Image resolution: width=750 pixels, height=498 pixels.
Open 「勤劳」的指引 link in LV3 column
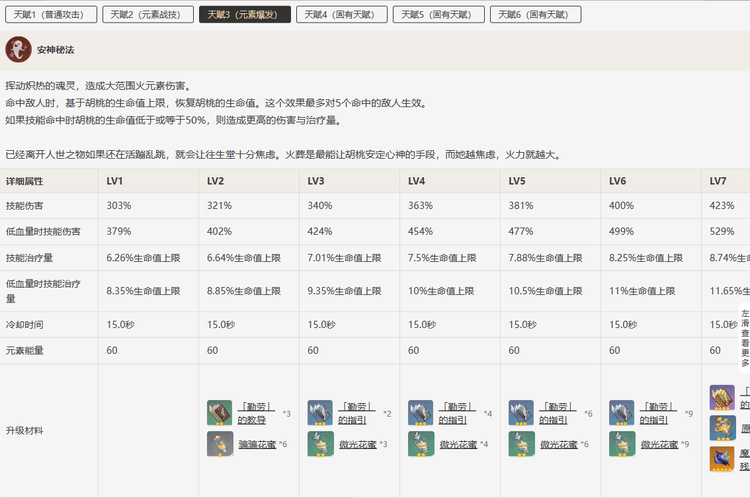pyautogui.click(x=356, y=413)
